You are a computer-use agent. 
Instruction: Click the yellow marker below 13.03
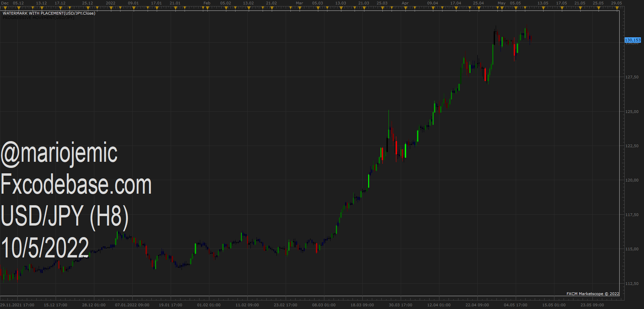pyautogui.click(x=341, y=8)
